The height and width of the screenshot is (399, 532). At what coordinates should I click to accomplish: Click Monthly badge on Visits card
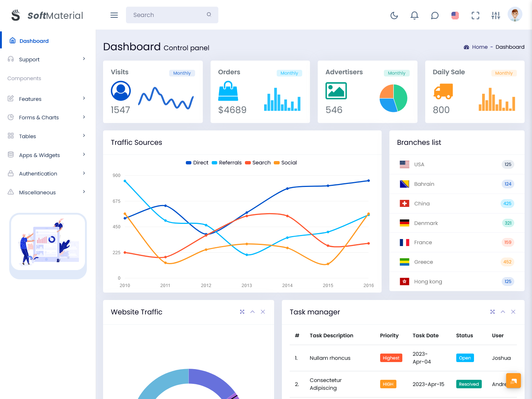(182, 73)
